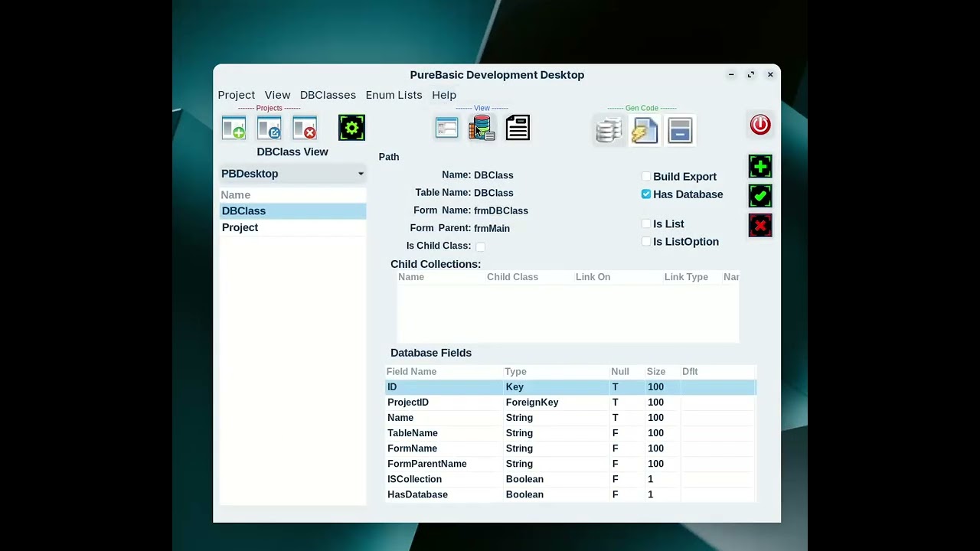The height and width of the screenshot is (551, 980).
Task: Select the FormParentName field row
Action: [x=570, y=464]
